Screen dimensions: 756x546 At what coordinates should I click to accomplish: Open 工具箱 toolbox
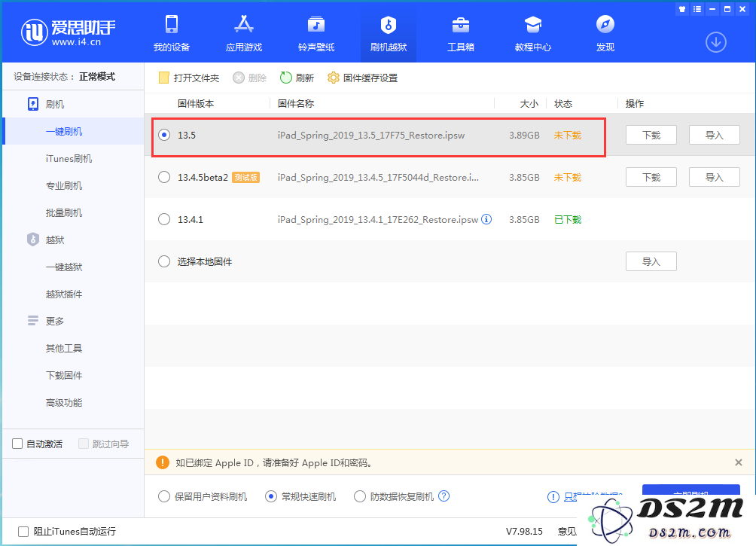[x=460, y=33]
